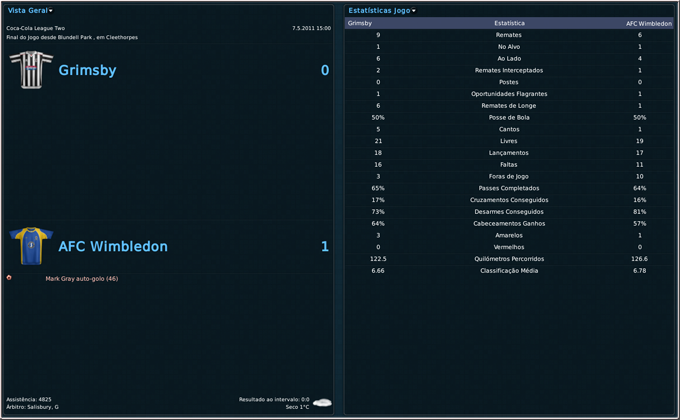
Task: Click the Mark Gray auto-golo event
Action: (x=81, y=279)
